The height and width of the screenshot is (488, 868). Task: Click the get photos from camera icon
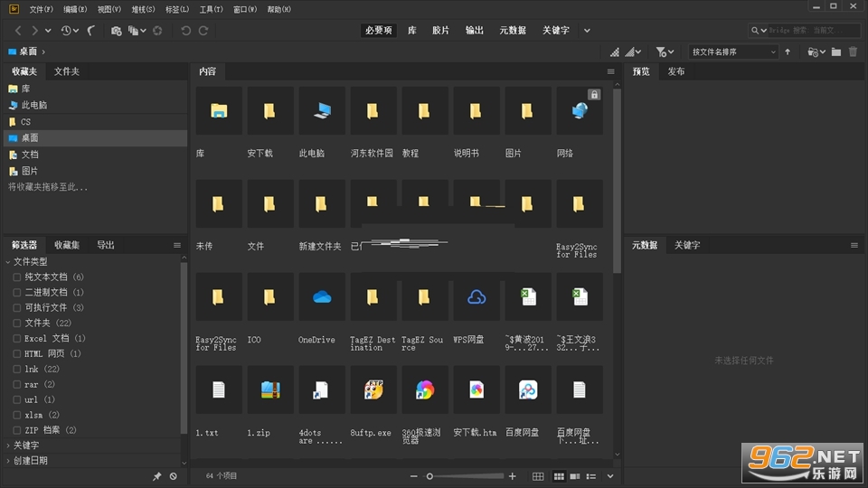[x=116, y=31]
